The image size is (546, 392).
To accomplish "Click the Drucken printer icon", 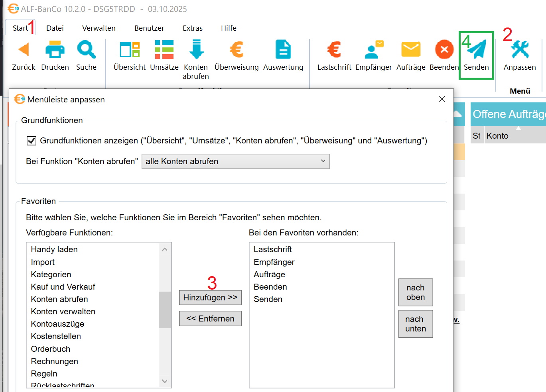I will pos(55,50).
